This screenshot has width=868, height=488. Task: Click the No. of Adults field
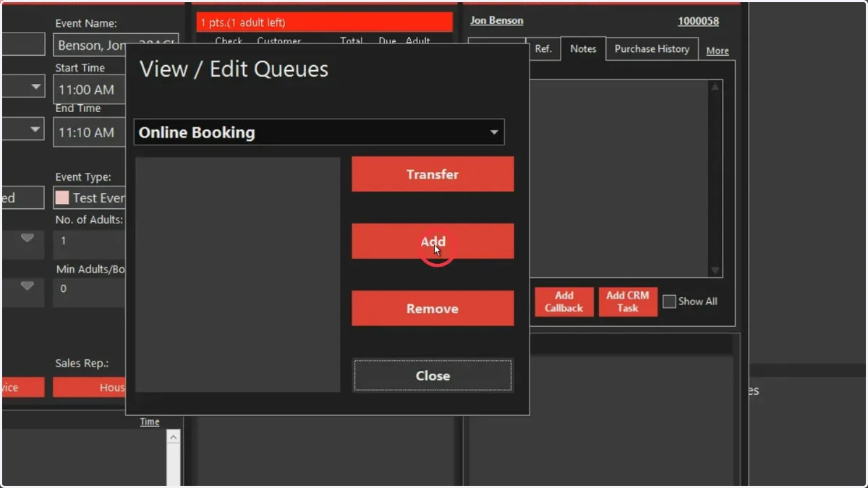[x=90, y=244]
